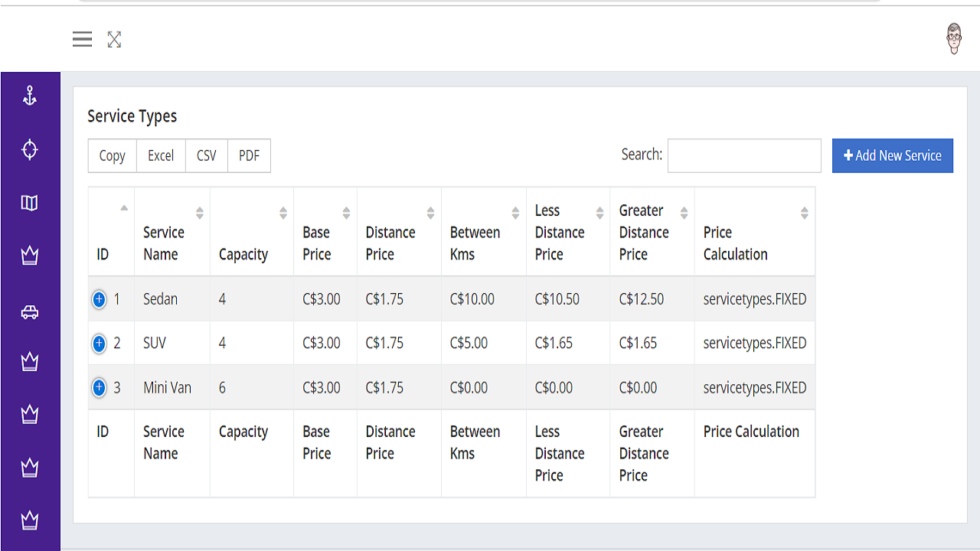Viewport: 980px width, 551px height.
Task: Open the user avatar in the top right
Action: pos(955,38)
